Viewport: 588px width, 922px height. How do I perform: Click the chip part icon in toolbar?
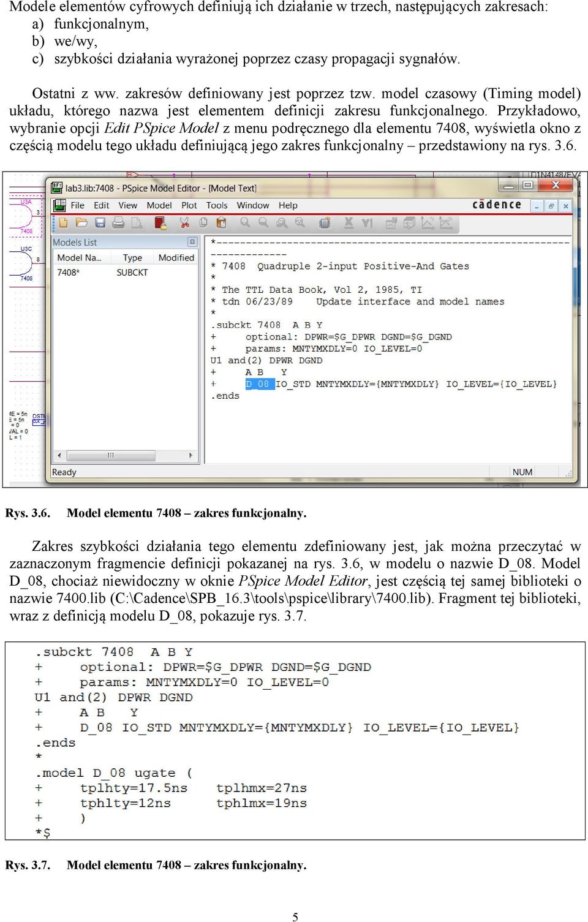coord(325,222)
